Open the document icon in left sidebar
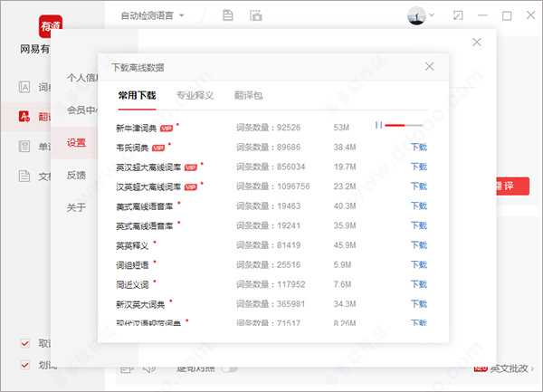The height and width of the screenshot is (392, 543). [x=24, y=176]
